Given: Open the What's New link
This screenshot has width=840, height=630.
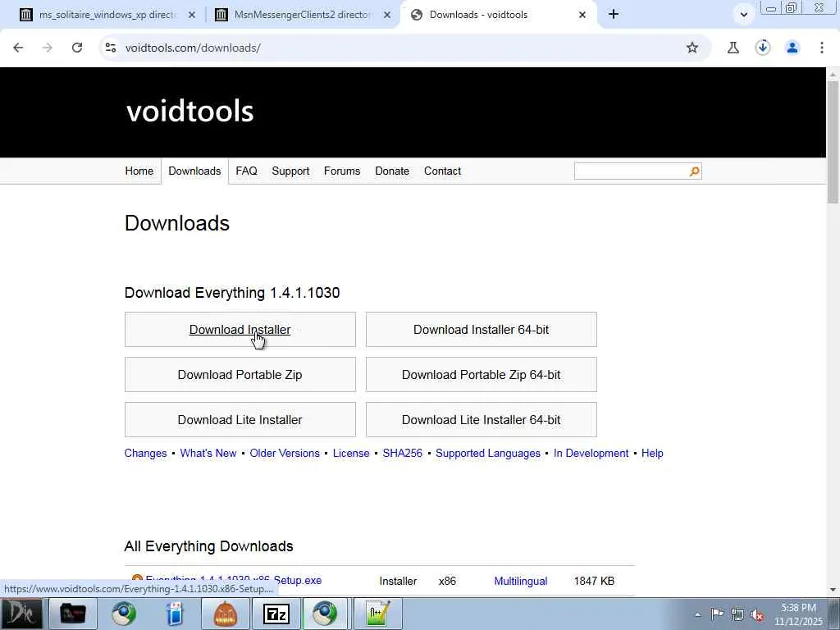Looking at the screenshot, I should click(x=208, y=453).
